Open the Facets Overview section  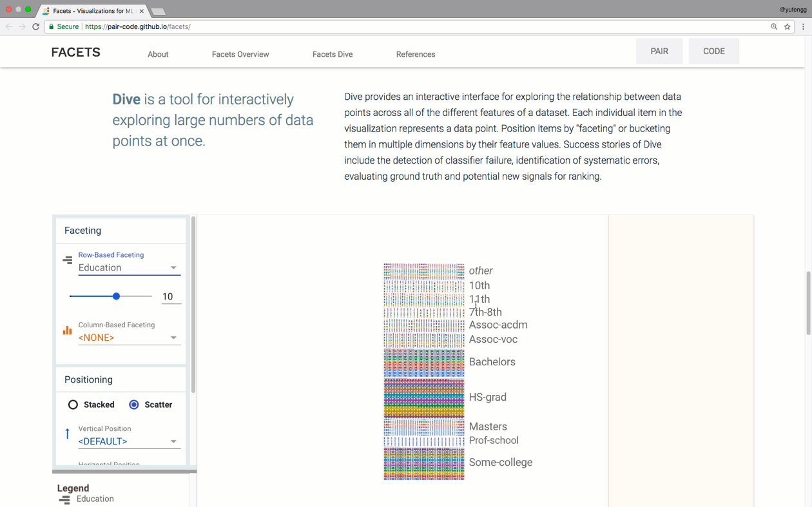coord(240,54)
